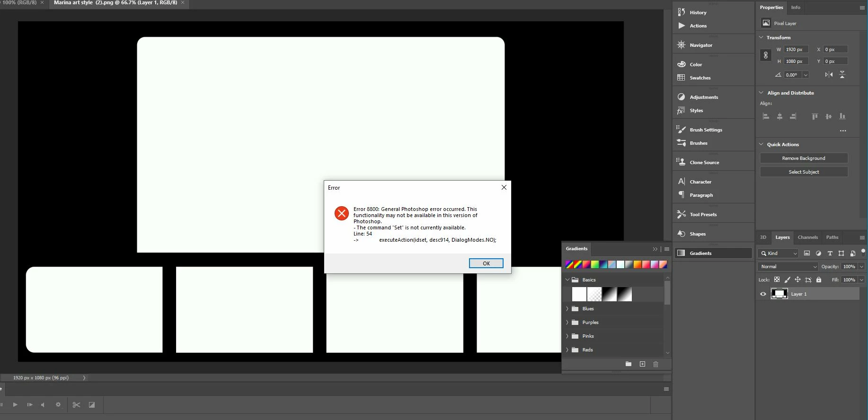Screen dimensions: 868x420
Task: Open the Brushes panel
Action: coord(699,143)
